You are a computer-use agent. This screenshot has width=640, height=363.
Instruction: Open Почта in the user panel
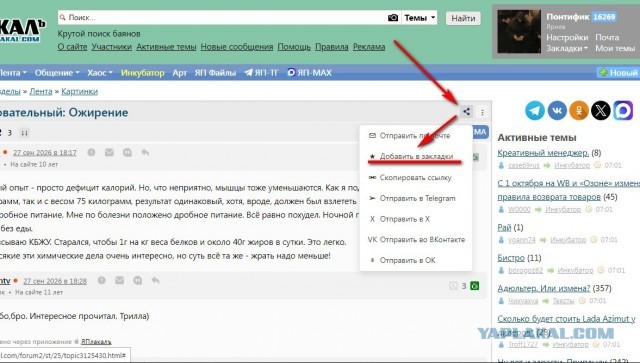607,37
